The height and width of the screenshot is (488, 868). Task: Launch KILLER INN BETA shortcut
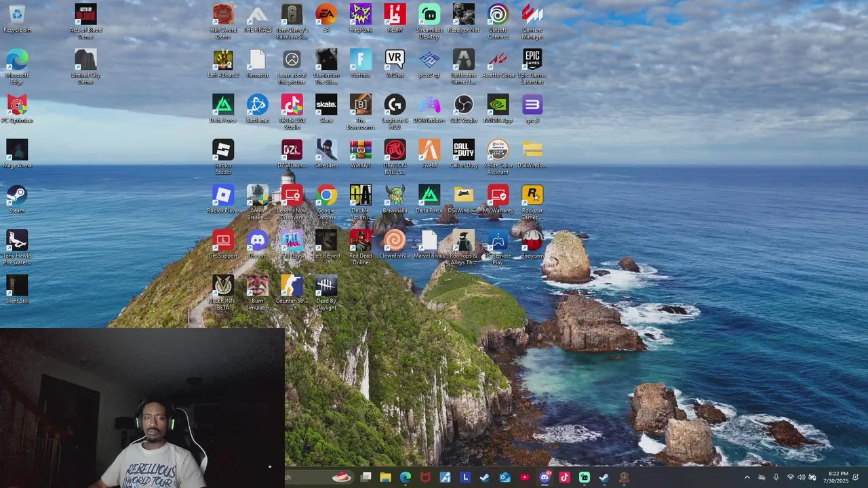223,293
